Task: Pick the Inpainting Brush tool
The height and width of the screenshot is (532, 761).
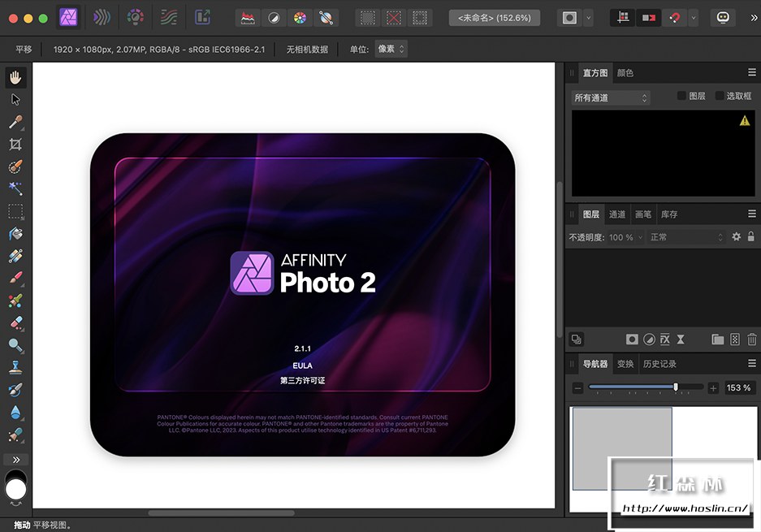Action: coord(15,390)
